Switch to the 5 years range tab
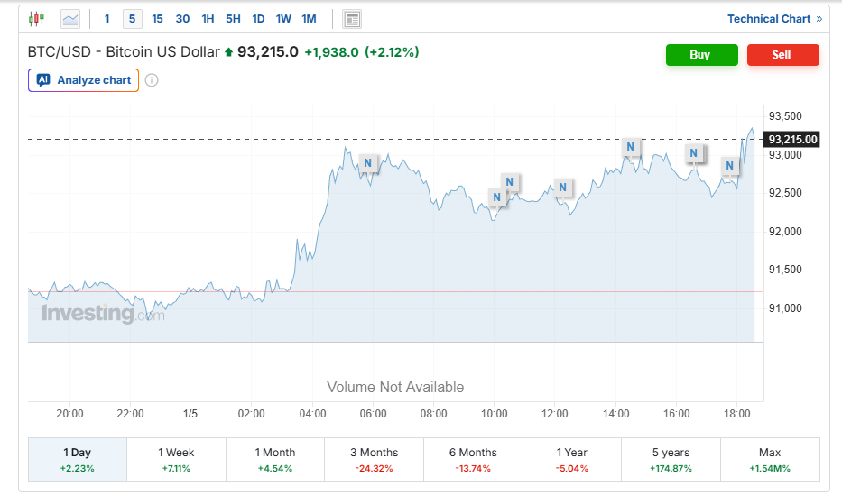842x504 pixels. [671, 460]
